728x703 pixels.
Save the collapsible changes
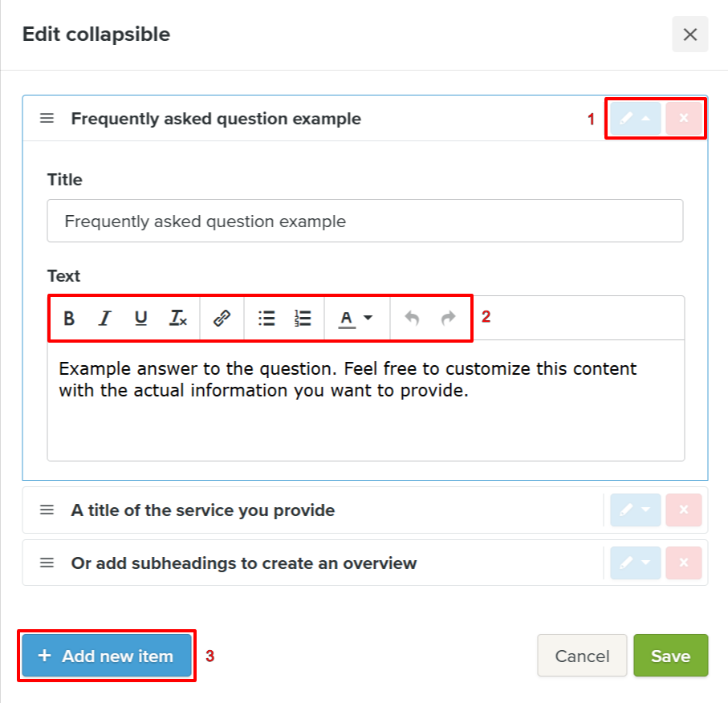pyautogui.click(x=670, y=656)
